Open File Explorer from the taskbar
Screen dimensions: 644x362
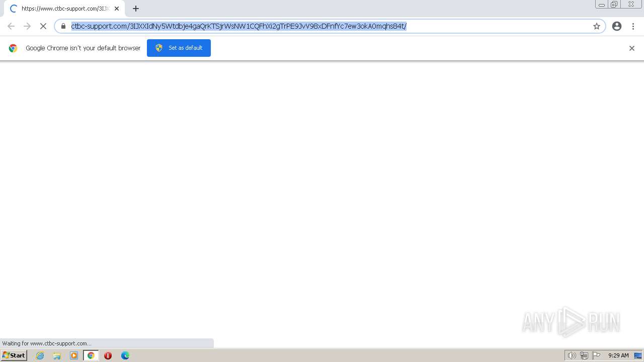(57, 355)
